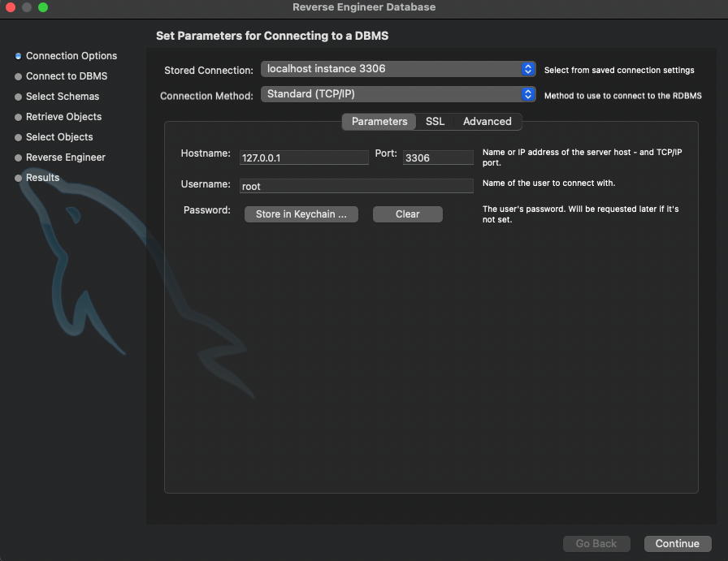Viewport: 728px width, 561px height.
Task: Click the Select Schemas step bullet
Action: tap(18, 97)
